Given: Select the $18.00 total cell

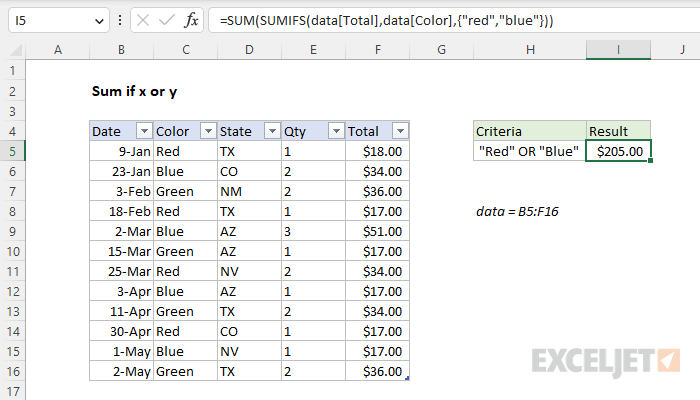Looking at the screenshot, I should click(378, 151).
